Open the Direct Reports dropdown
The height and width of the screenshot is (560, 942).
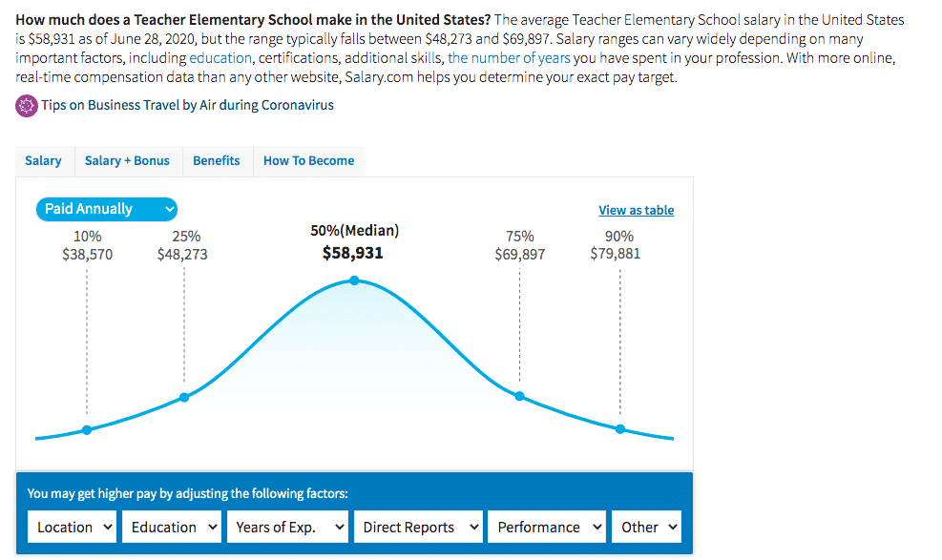(418, 526)
